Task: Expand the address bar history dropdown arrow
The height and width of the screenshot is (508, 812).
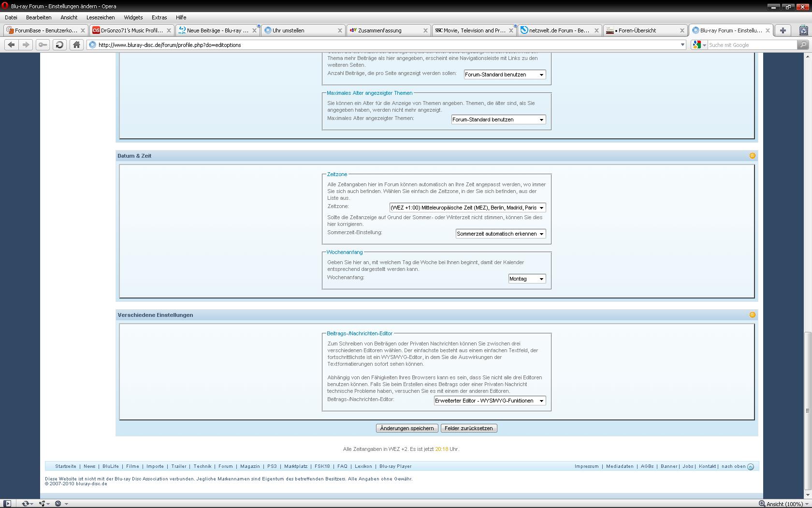Action: pyautogui.click(x=682, y=45)
